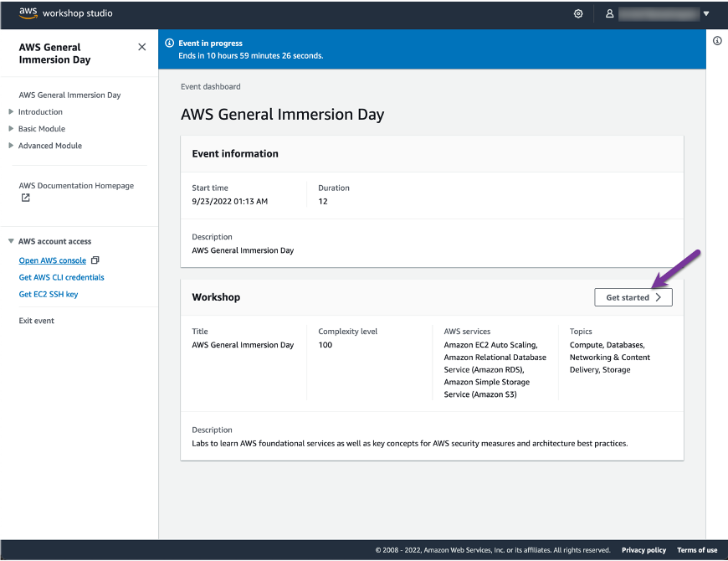The height and width of the screenshot is (561, 728).
Task: Click Open AWS console link
Action: pos(53,260)
